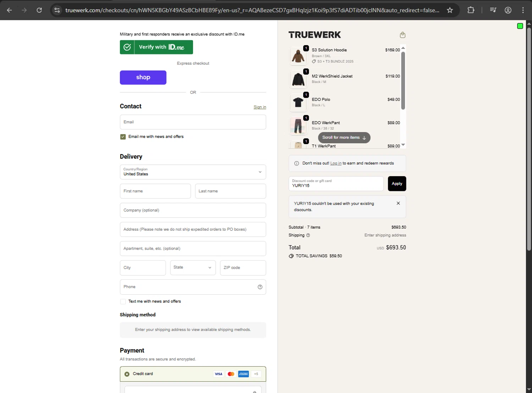Uncheck Email me with news and offers
The height and width of the screenshot is (393, 532).
[123, 137]
